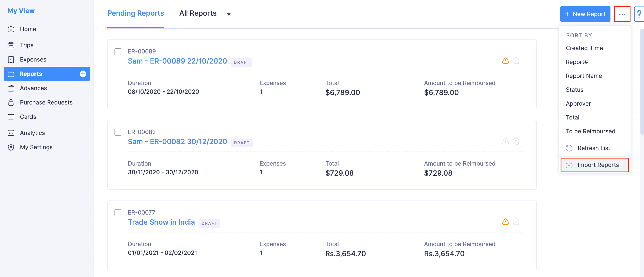Open the Trade Show in India report link
644x277 pixels.
point(161,222)
